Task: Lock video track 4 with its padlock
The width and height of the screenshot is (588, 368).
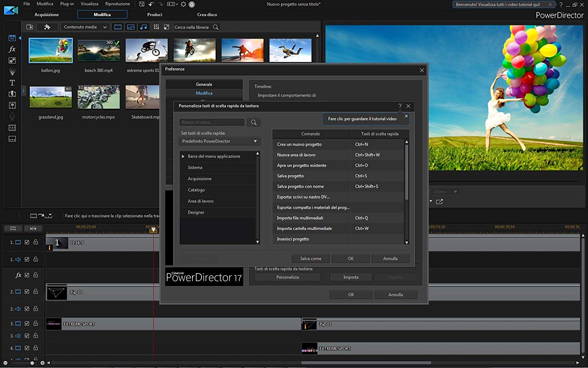Action: click(x=36, y=348)
